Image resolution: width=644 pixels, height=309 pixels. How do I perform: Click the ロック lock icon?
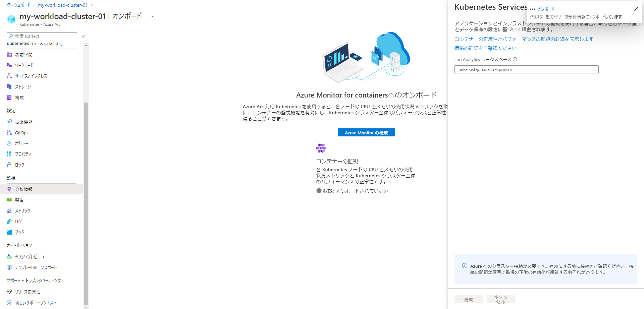[x=9, y=165]
